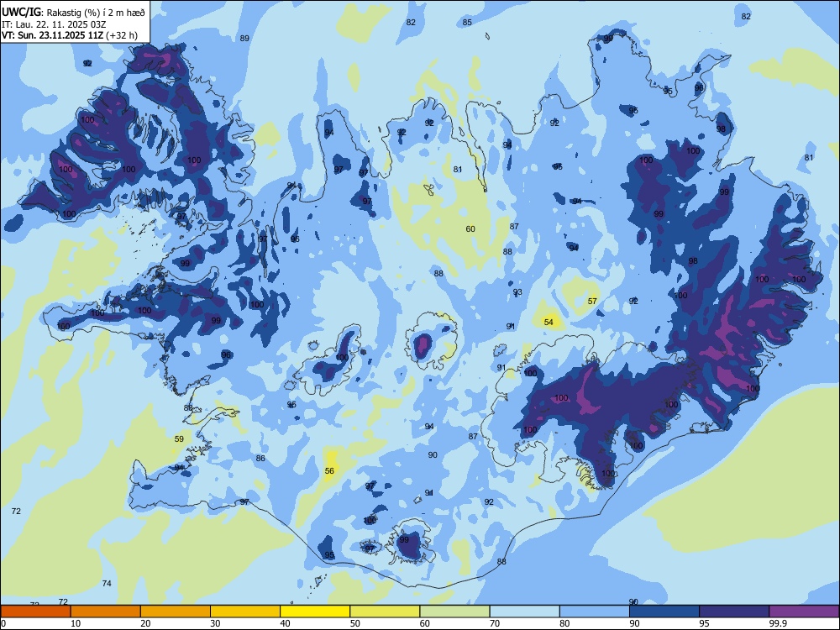The image size is (840, 630).
Task: Click the 80–90 light blue legend block
Action: pyautogui.click(x=595, y=612)
